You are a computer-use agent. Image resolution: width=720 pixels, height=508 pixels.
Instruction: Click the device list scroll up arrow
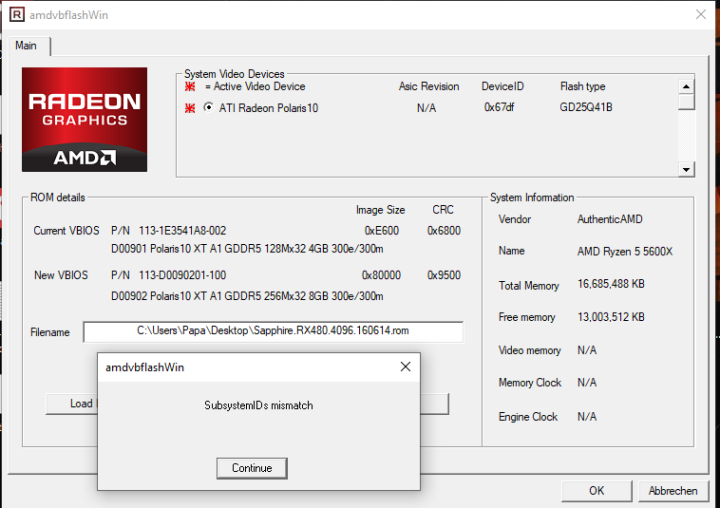point(686,86)
